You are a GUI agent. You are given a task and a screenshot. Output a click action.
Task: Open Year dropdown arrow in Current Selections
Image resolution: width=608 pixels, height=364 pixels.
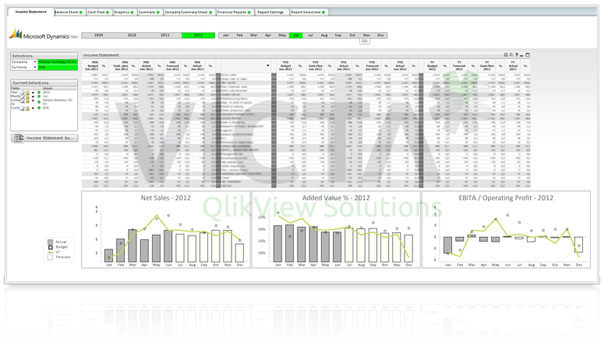(x=33, y=93)
